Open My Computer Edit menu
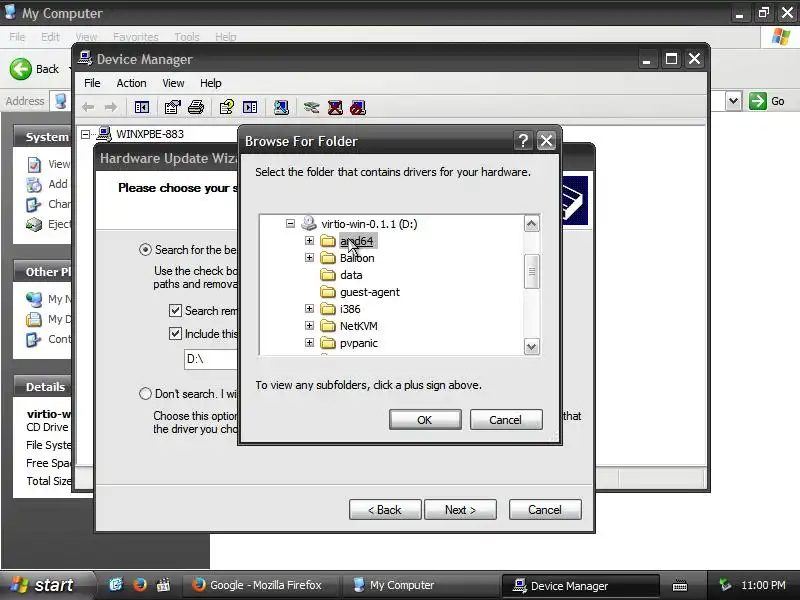Screen dimensions: 800x600 pyautogui.click(x=50, y=37)
